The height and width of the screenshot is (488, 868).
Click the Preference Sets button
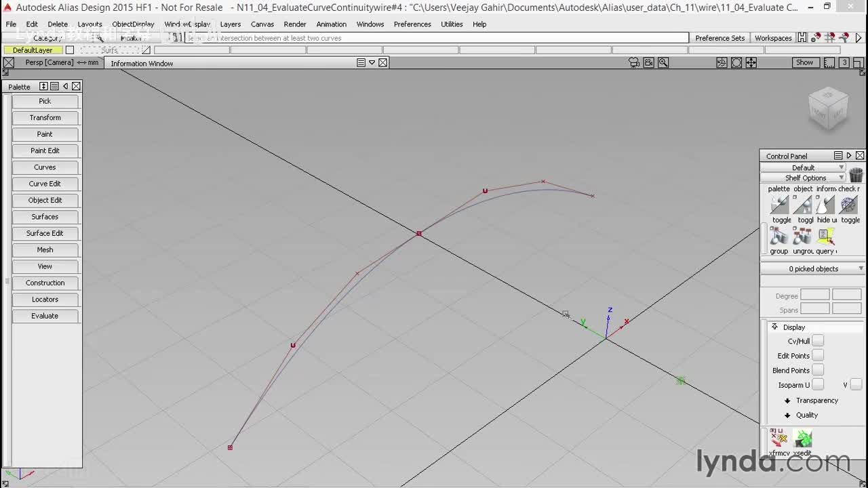click(x=720, y=38)
